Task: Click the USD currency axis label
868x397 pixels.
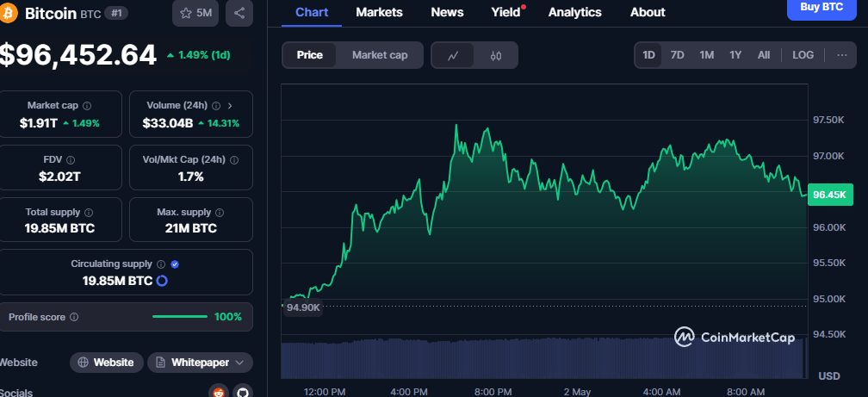Action: click(829, 376)
